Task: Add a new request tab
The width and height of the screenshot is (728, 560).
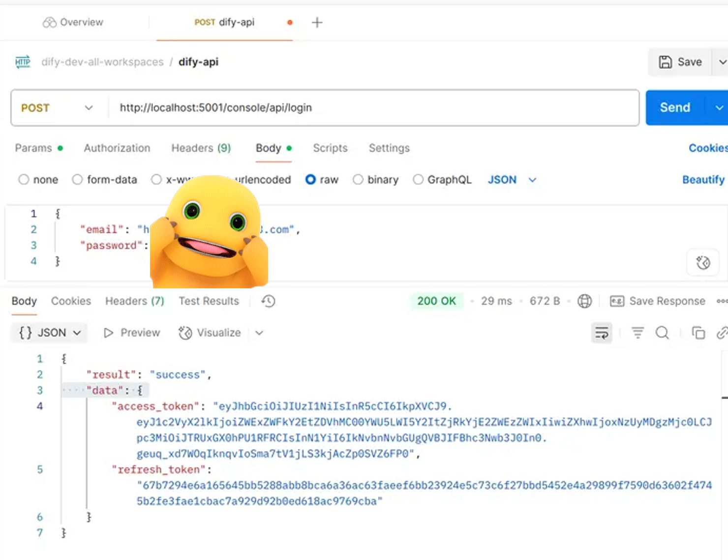Action: pos(317,22)
